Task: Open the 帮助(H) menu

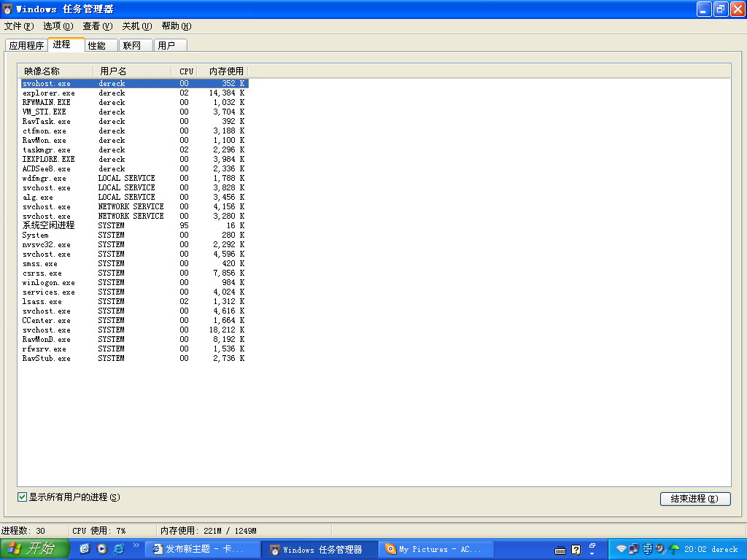Action: point(177,26)
